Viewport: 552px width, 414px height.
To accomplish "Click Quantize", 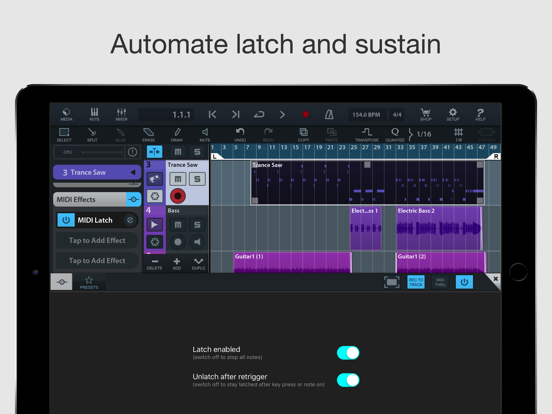I will click(395, 135).
